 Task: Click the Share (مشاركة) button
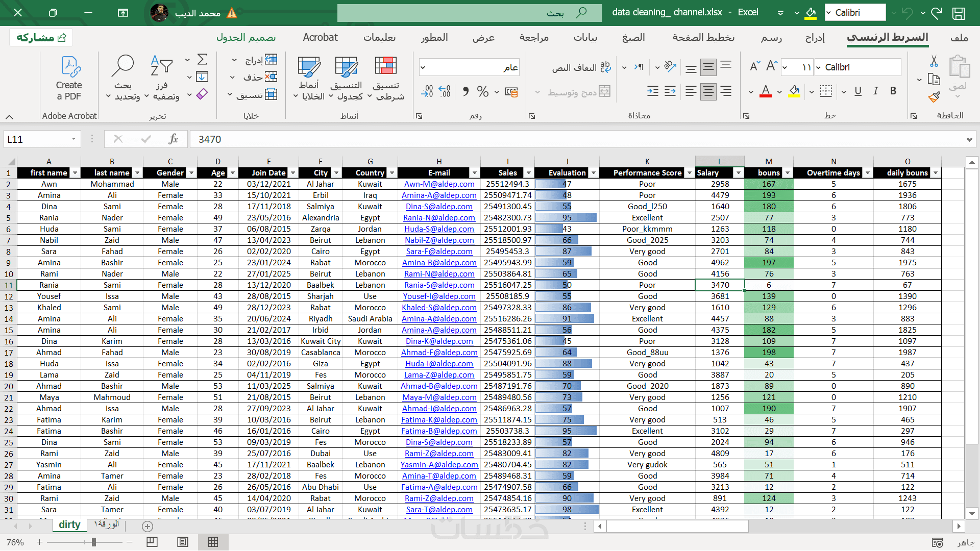pyautogui.click(x=41, y=37)
